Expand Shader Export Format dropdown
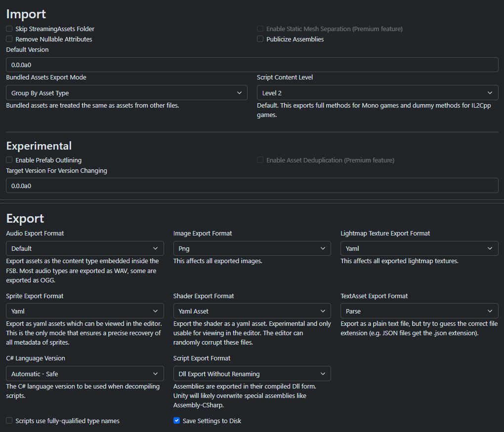The height and width of the screenshot is (432, 504). coord(252,311)
